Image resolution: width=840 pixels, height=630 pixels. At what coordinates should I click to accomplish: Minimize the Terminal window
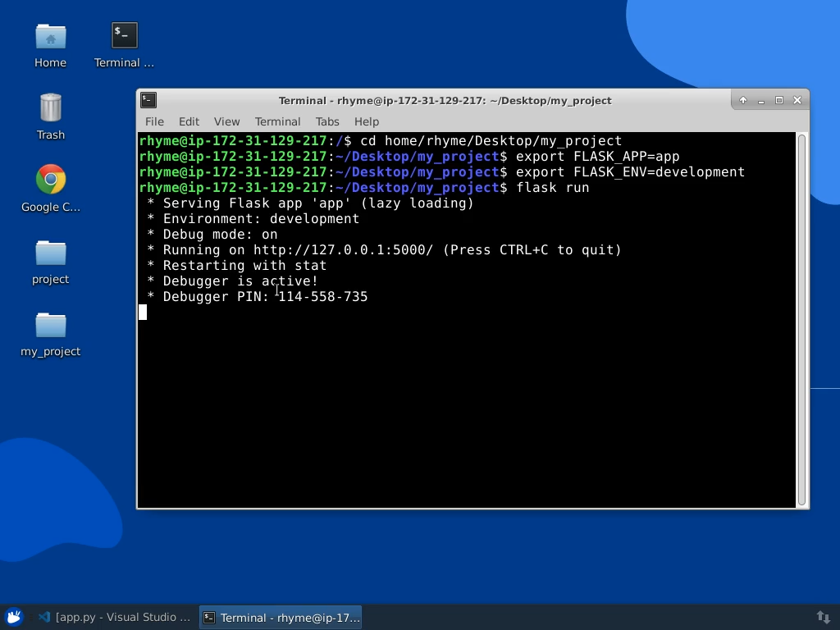(x=761, y=100)
